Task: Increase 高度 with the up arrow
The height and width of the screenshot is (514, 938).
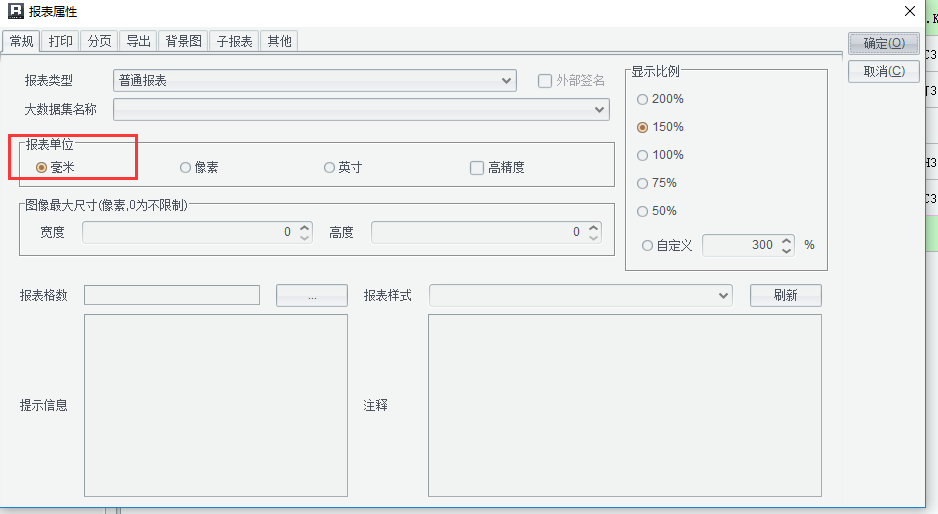Action: 593,227
